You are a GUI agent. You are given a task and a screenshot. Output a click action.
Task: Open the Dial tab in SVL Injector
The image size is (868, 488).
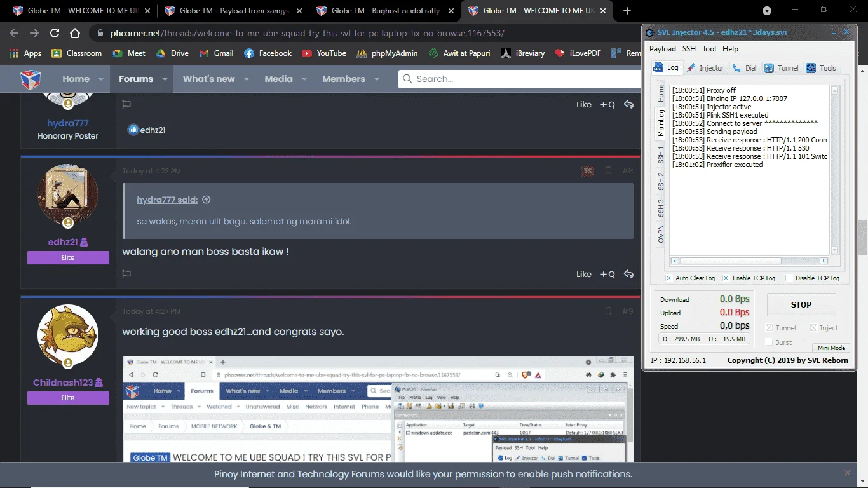[745, 68]
